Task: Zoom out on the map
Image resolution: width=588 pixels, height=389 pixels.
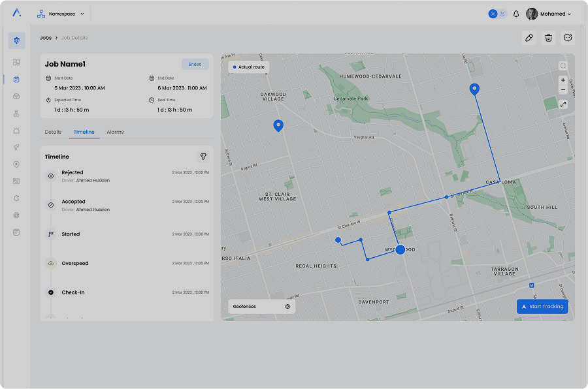Action: tap(563, 90)
